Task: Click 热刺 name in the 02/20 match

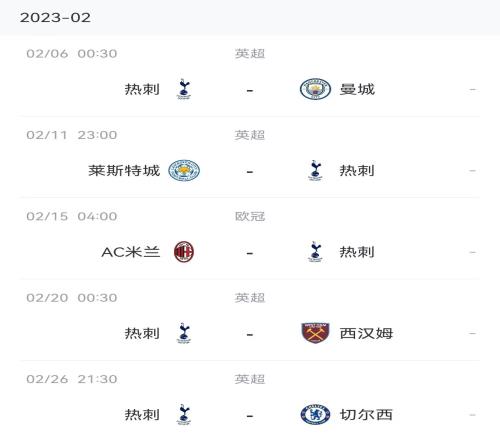Action: 142,333
